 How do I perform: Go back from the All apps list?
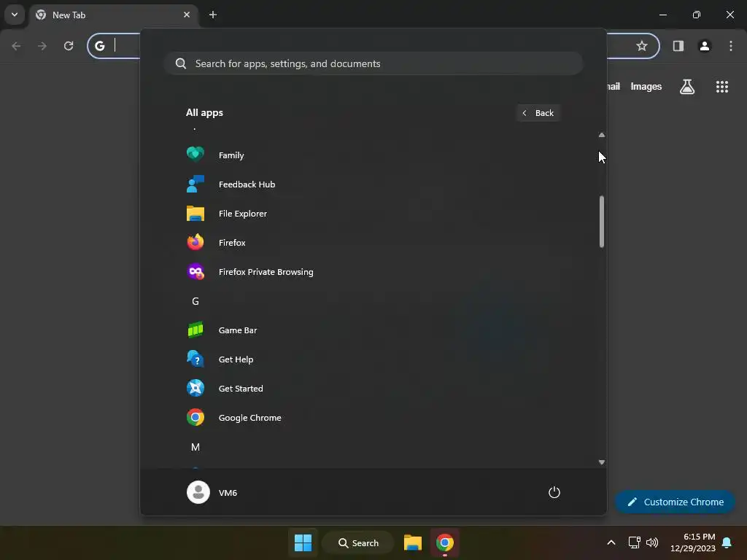tap(538, 113)
